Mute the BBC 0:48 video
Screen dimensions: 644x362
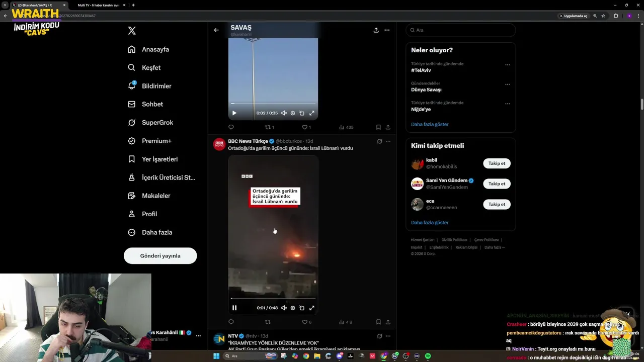click(284, 308)
